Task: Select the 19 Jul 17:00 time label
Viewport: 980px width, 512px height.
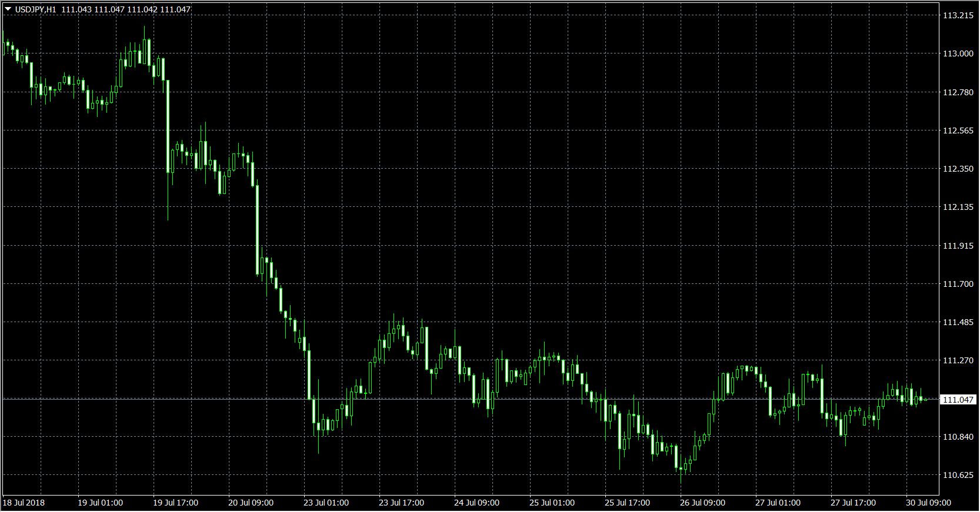Action: pos(175,503)
